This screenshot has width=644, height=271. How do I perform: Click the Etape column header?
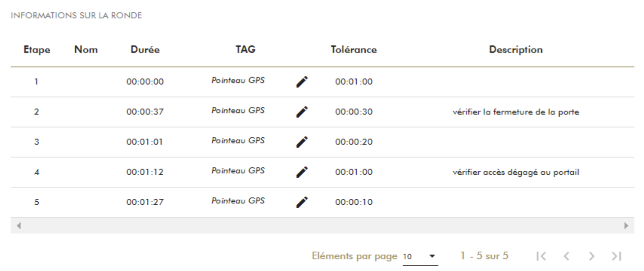(x=37, y=50)
